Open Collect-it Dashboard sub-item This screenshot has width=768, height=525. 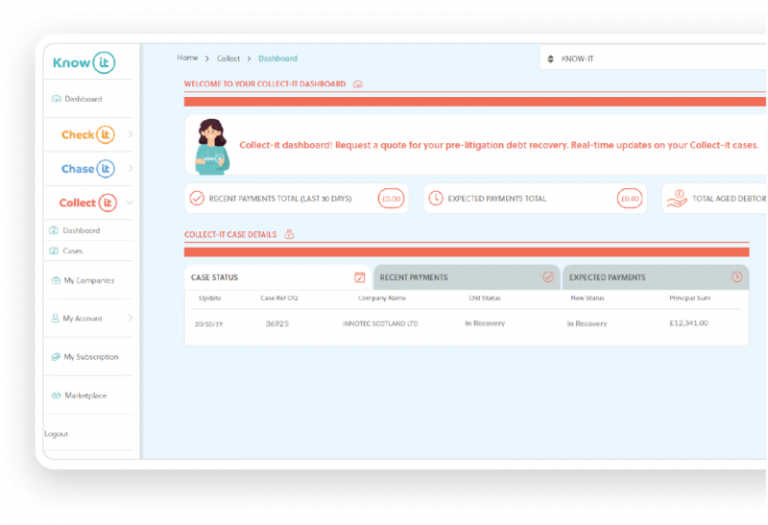[x=81, y=230]
